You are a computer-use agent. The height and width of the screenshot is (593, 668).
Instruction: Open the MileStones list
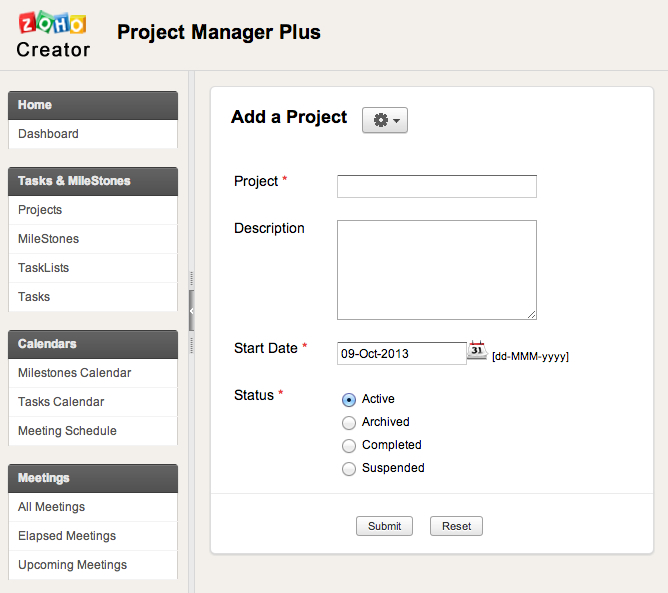click(48, 239)
